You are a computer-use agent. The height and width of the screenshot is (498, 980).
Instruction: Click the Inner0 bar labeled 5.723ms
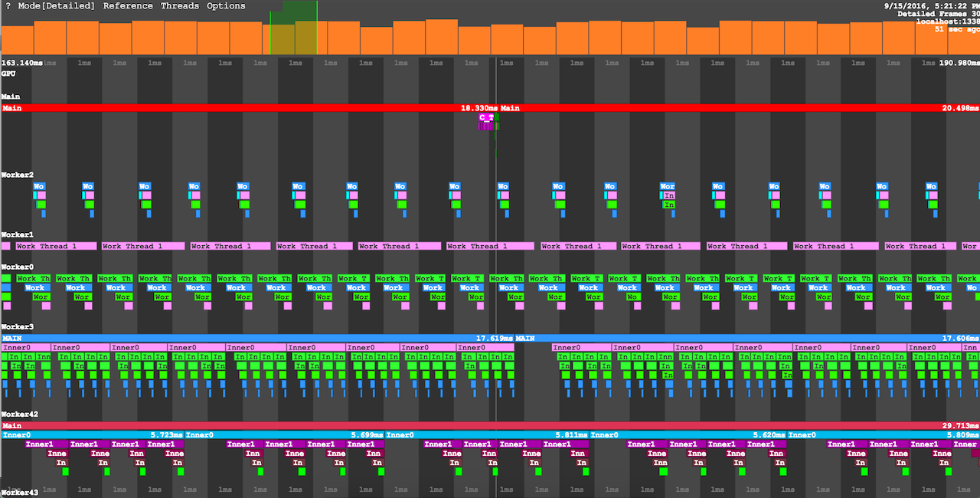click(92, 434)
